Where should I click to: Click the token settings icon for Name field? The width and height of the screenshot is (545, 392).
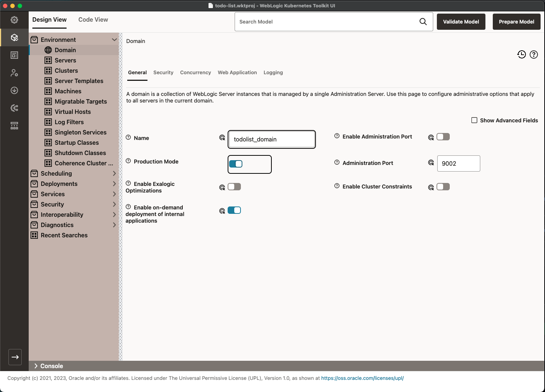(222, 137)
